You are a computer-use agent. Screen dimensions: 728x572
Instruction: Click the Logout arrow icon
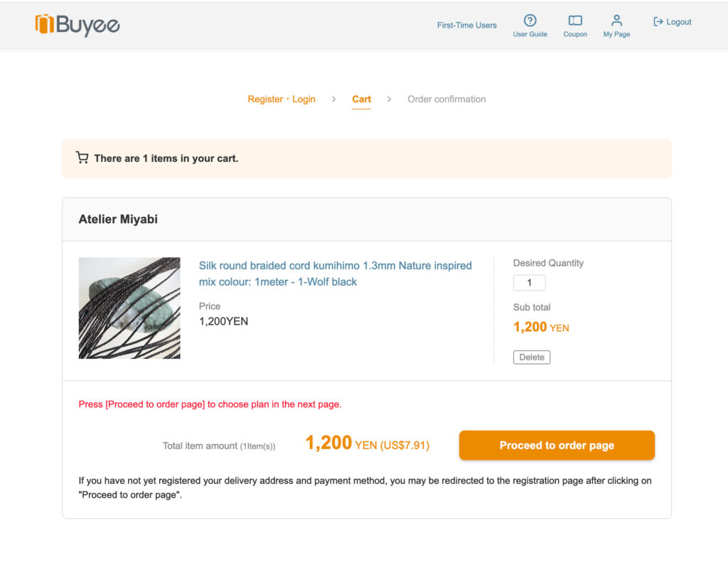pyautogui.click(x=658, y=22)
